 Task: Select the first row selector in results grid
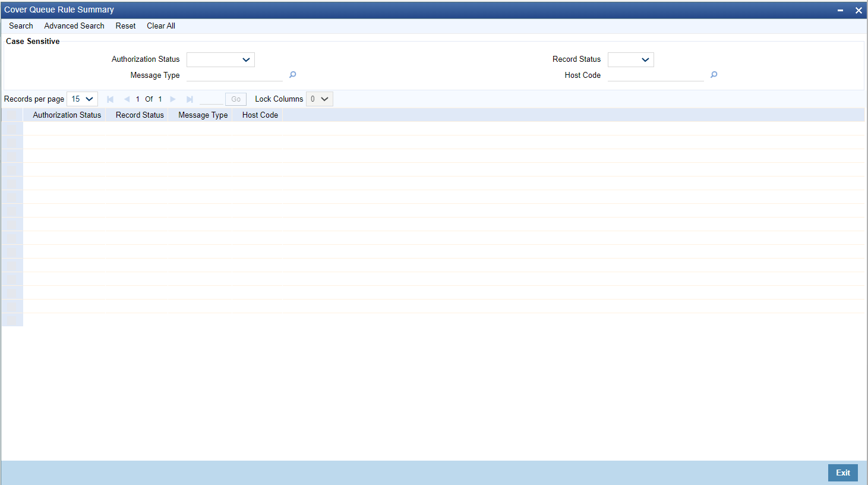tap(12, 128)
